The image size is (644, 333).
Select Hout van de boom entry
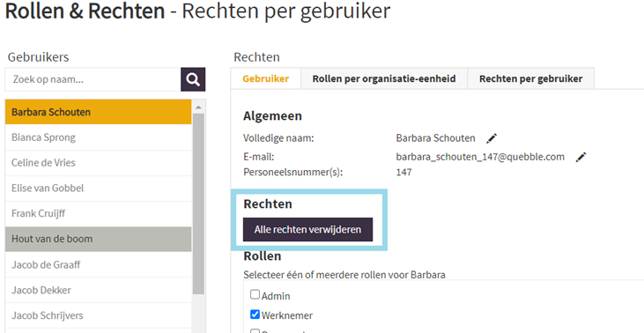(98, 239)
